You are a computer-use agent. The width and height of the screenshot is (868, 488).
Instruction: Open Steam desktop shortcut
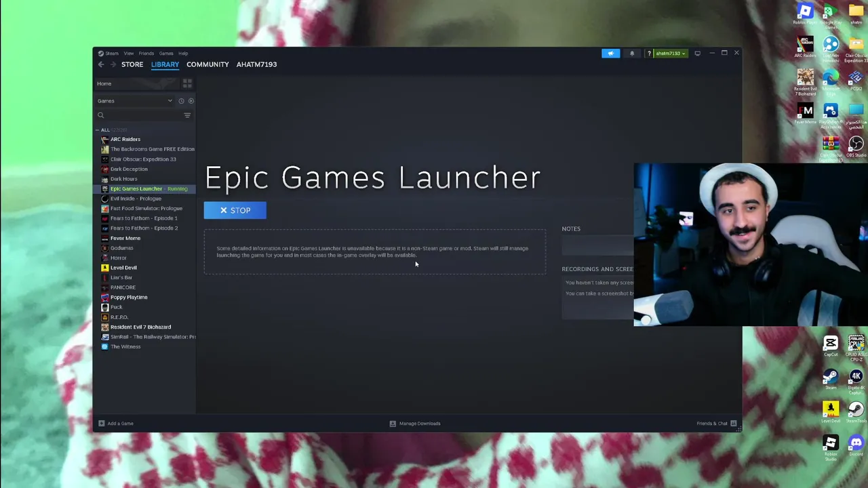coord(831,380)
